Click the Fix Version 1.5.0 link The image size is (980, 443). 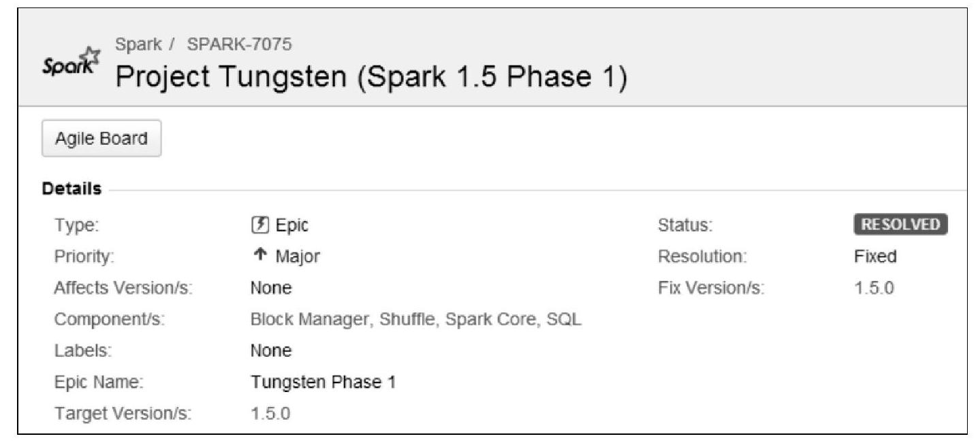[874, 289]
